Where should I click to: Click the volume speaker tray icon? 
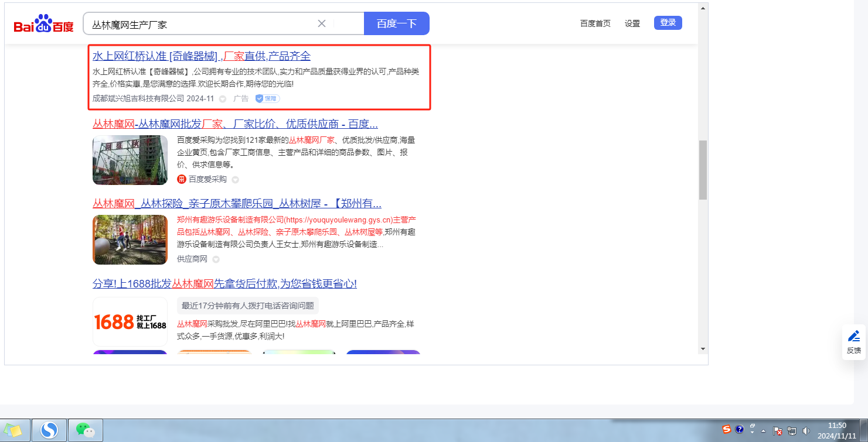(807, 431)
